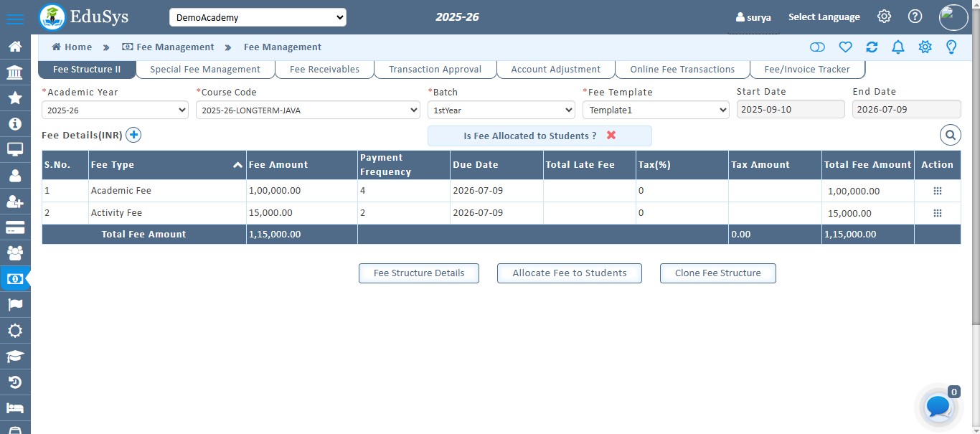Open the Action grid menu for Academic Fee
Screen dimensions: 980x434
[937, 190]
